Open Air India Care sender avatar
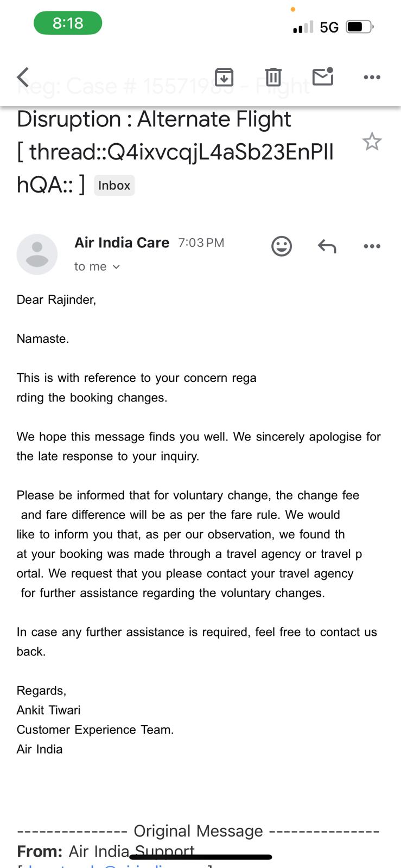The height and width of the screenshot is (868, 401). (x=37, y=254)
